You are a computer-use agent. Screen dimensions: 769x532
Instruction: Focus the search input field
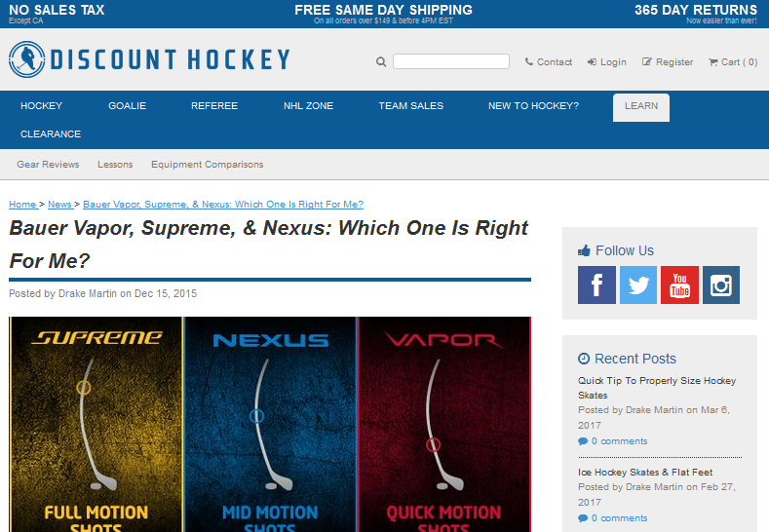pyautogui.click(x=451, y=61)
